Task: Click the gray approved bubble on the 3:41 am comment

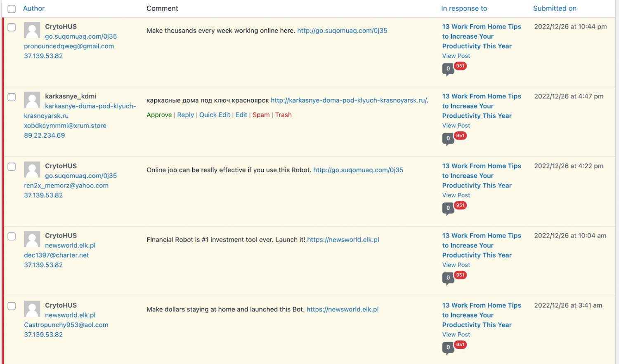Action: (x=448, y=348)
